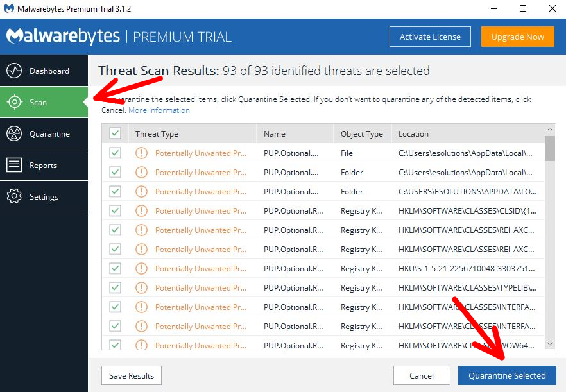Image resolution: width=566 pixels, height=392 pixels.
Task: Uncheck the HKU\S-1-5-21 row checkbox
Action: 115,268
